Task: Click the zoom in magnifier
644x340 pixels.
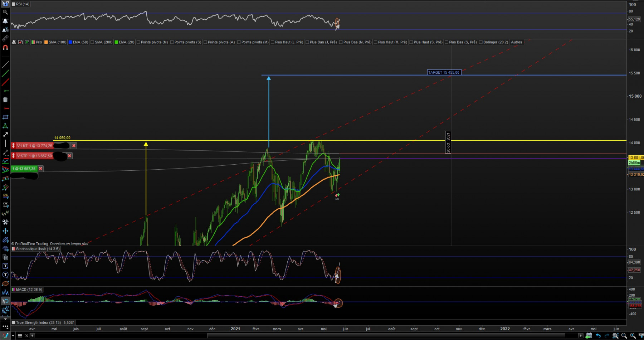Action: coord(633,335)
